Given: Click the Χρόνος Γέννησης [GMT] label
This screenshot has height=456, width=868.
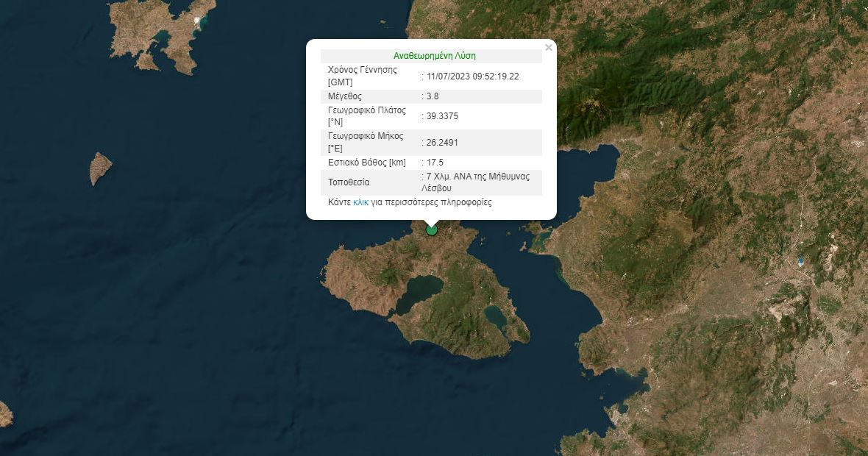Looking at the screenshot, I should (x=363, y=76).
